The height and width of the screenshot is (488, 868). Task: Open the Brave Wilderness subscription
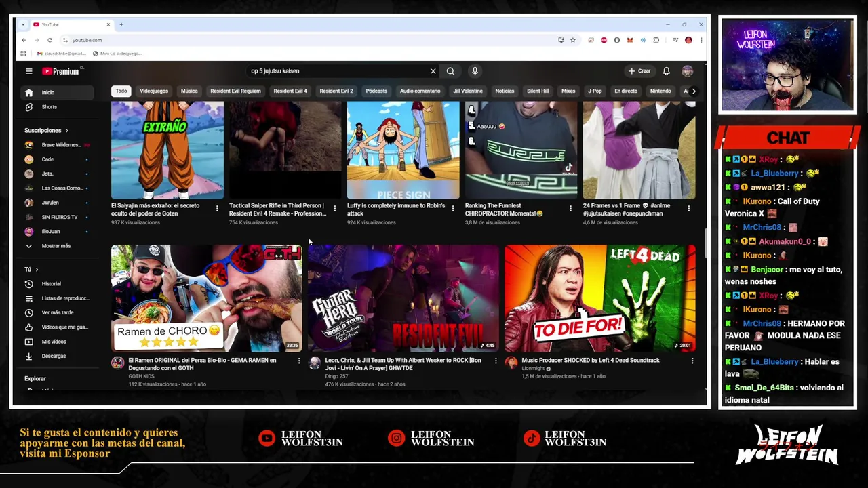point(57,145)
